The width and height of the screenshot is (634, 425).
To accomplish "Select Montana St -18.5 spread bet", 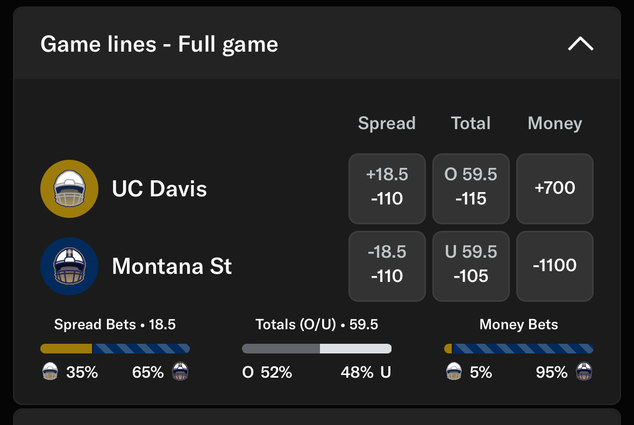I will point(387,266).
